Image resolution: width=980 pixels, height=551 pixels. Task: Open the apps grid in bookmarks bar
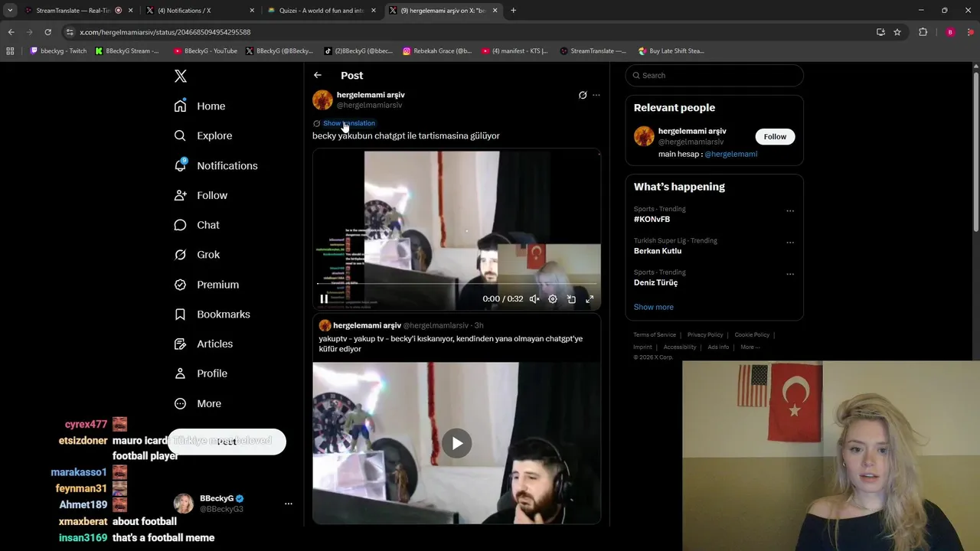tap(10, 51)
